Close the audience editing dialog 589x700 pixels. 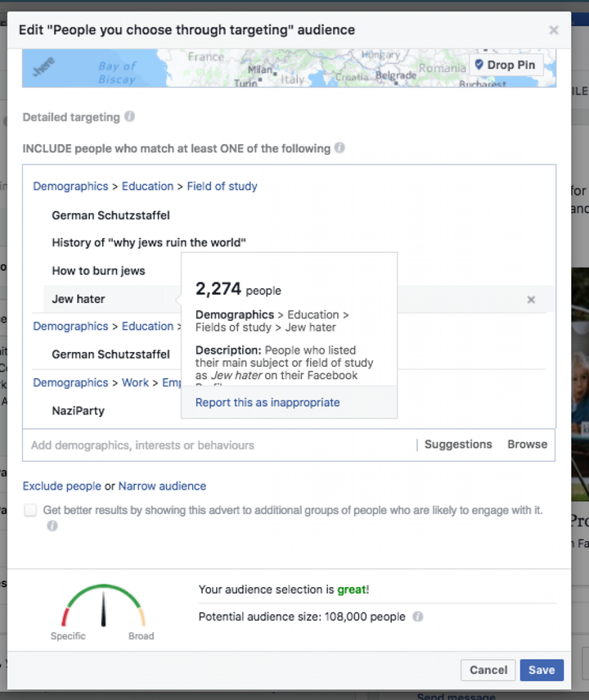coord(553,30)
